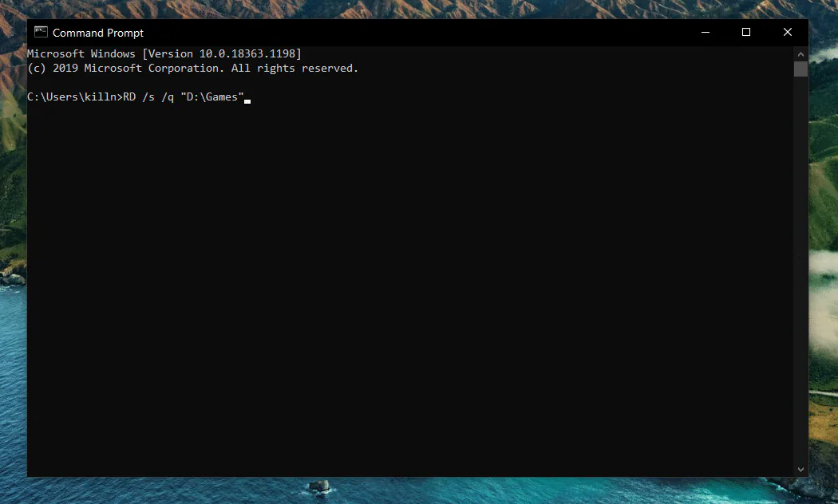Click the Microsoft Corporation copyright line
This screenshot has width=838, height=504.
pyautogui.click(x=192, y=68)
